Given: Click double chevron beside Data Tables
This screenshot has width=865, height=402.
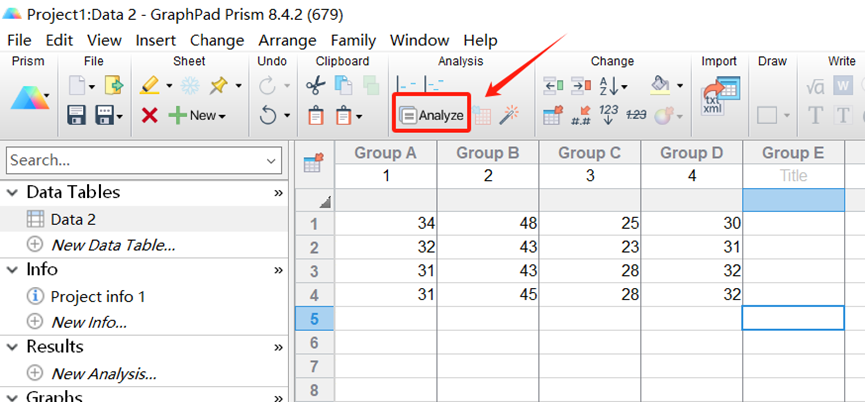Looking at the screenshot, I should click(278, 193).
